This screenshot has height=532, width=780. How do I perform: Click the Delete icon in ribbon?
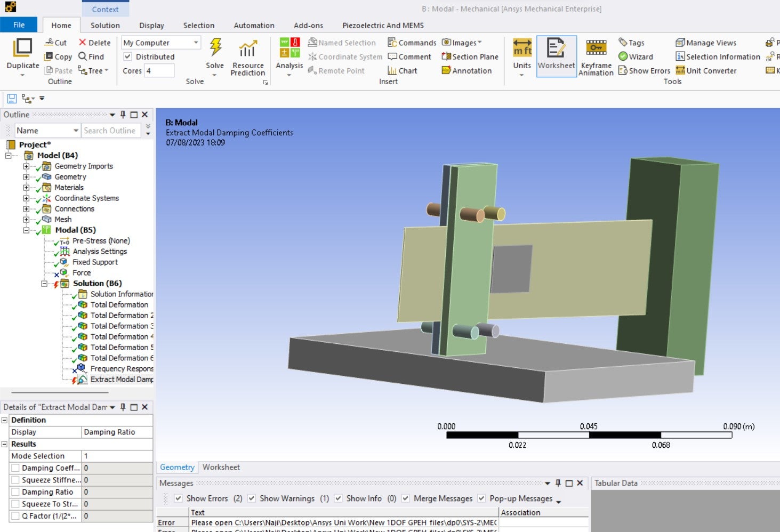[94, 43]
